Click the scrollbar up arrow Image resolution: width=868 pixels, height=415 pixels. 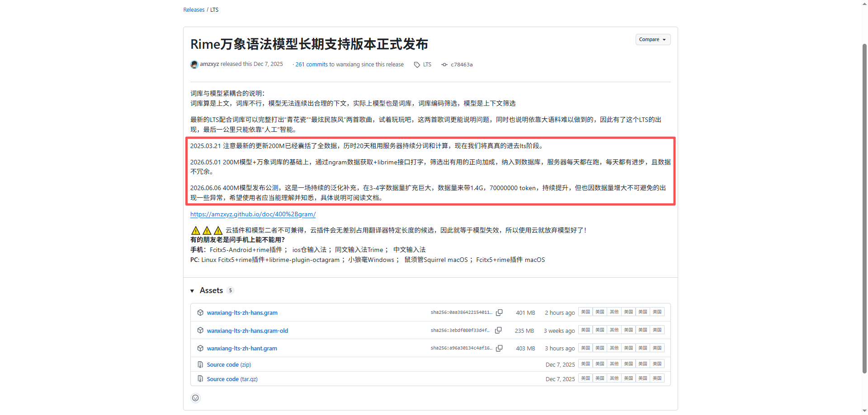[864, 3]
